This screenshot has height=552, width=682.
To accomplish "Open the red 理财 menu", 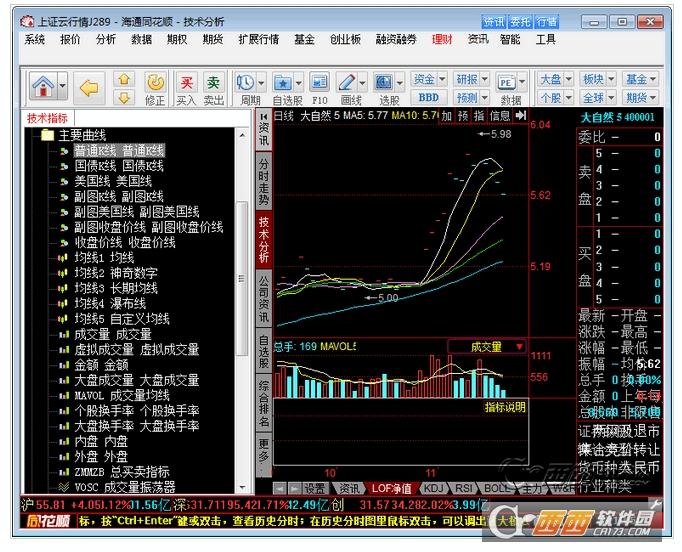I will point(442,40).
